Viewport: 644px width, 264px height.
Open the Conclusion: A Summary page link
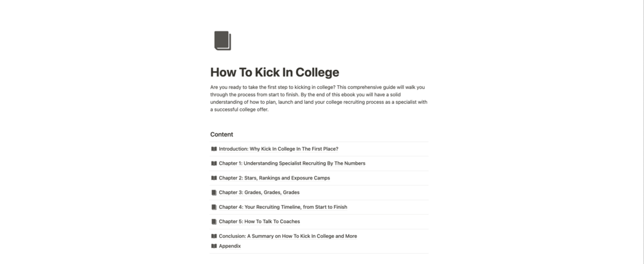(x=288, y=236)
